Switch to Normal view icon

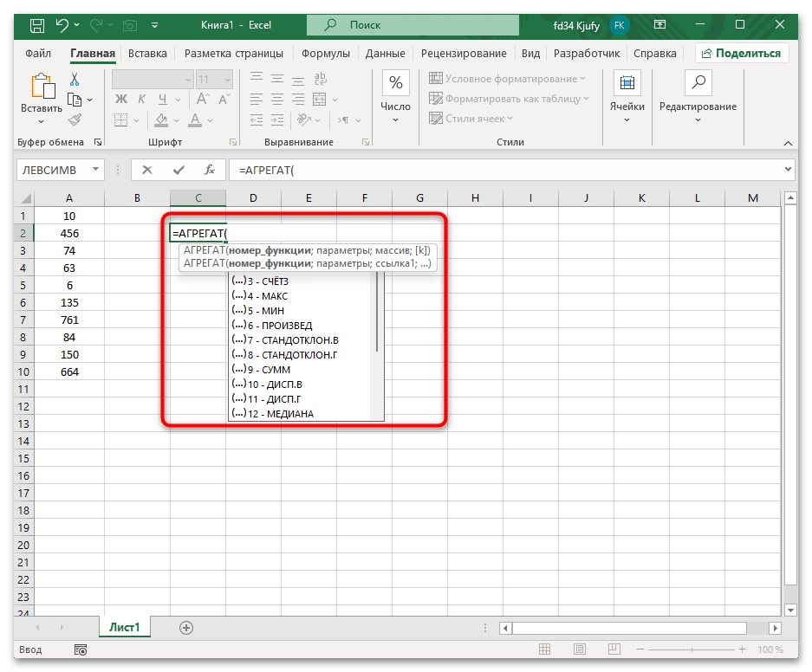[x=545, y=649]
